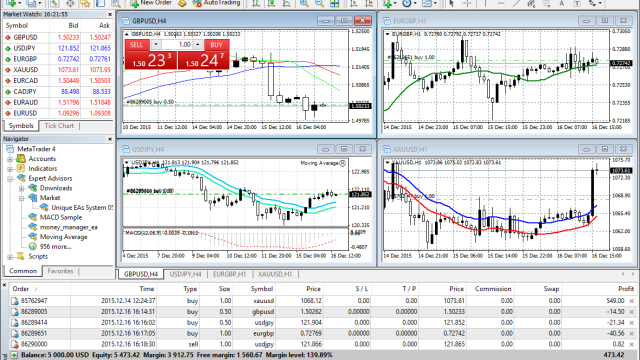
Task: Select the EURGBP row in Market Watch
Action: pos(58,59)
